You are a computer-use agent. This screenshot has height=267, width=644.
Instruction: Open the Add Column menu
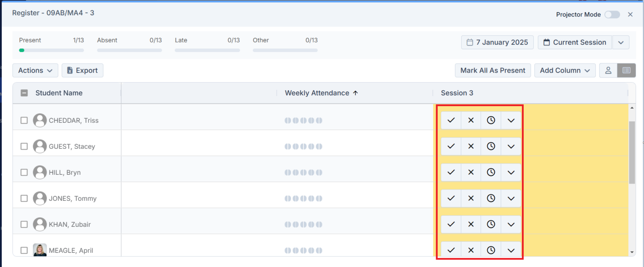[565, 70]
